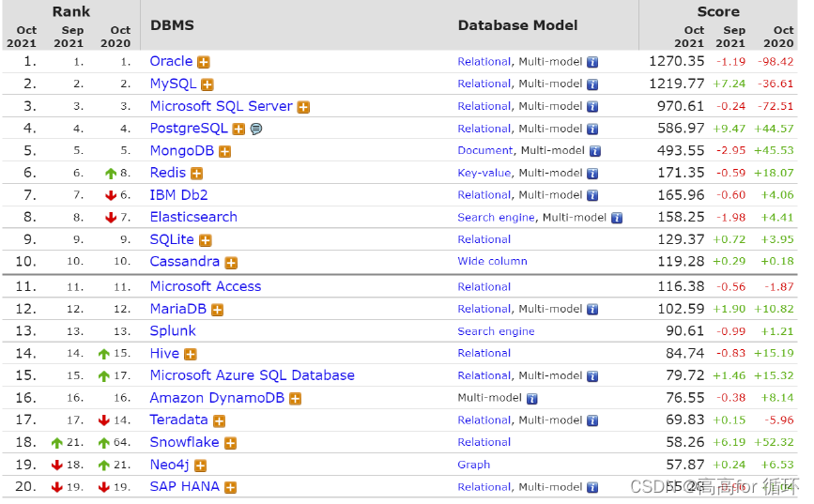The image size is (814, 504).
Task: Click the Relational link in the Oracle row
Action: pos(484,62)
